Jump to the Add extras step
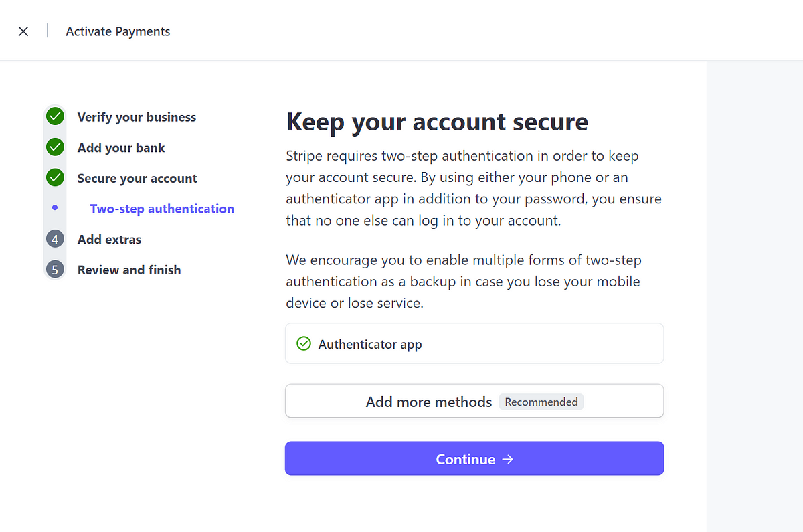The height and width of the screenshot is (532, 803). click(109, 240)
